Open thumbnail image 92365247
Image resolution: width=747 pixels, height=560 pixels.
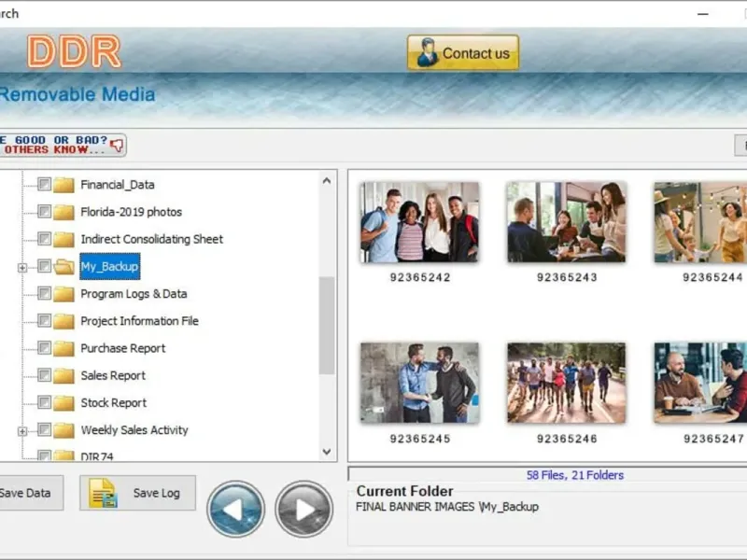coord(700,383)
